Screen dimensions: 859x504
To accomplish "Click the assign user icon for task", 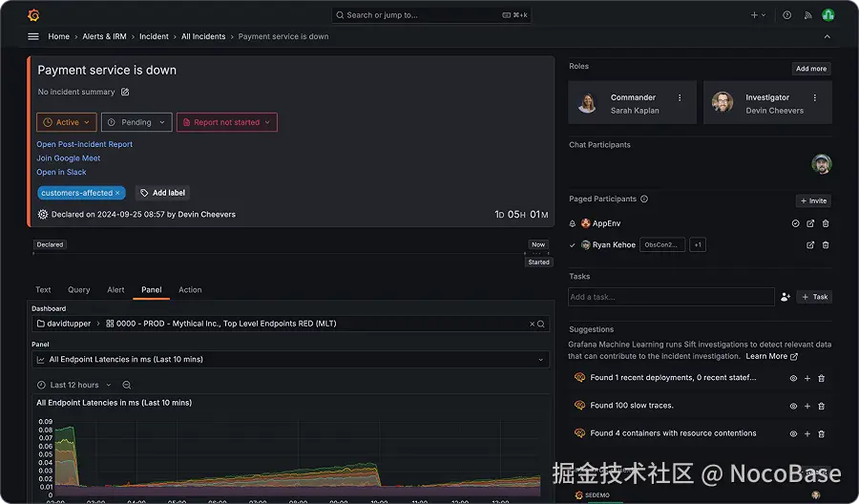I will point(786,297).
